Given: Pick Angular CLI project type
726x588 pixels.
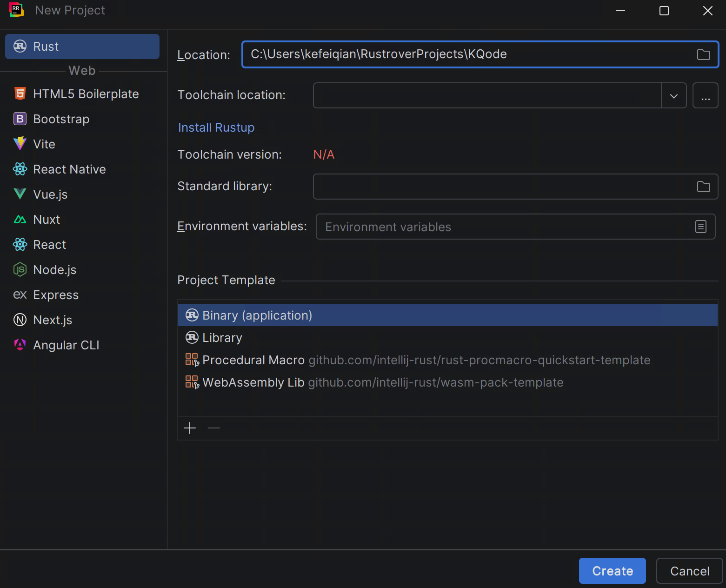Looking at the screenshot, I should [x=82, y=345].
